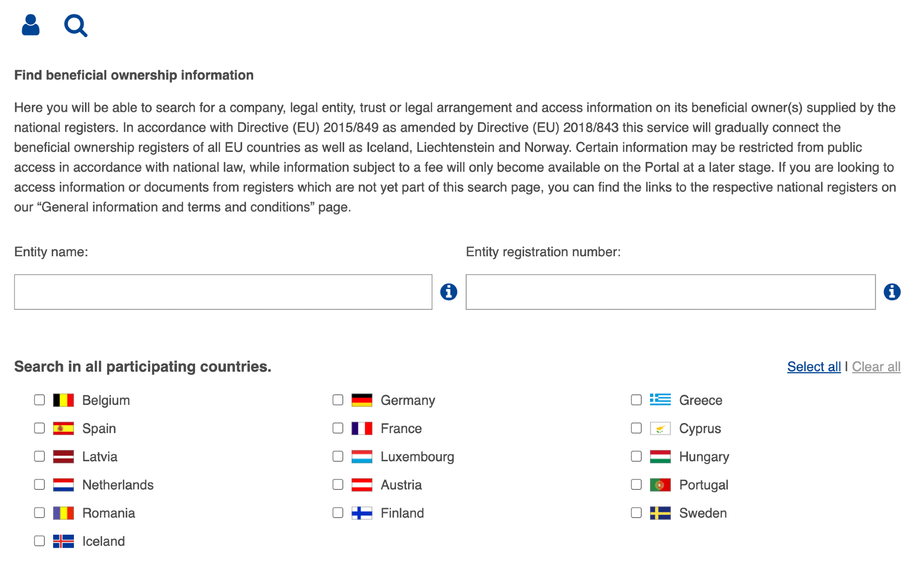Open the user account icon

[x=30, y=25]
